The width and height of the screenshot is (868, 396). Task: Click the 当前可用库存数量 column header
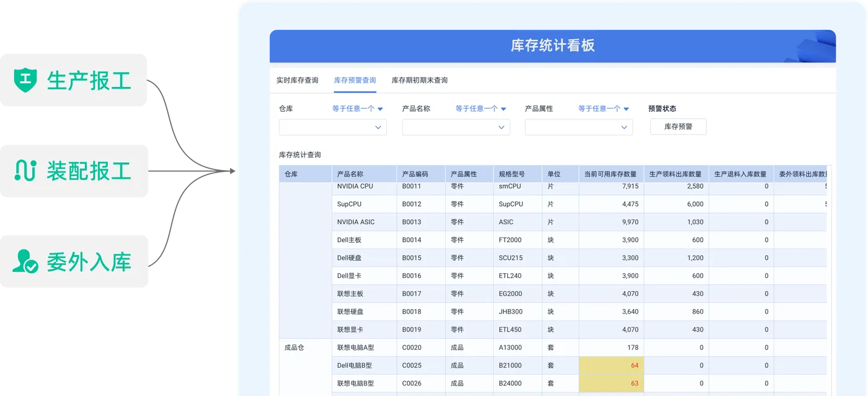pyautogui.click(x=611, y=174)
